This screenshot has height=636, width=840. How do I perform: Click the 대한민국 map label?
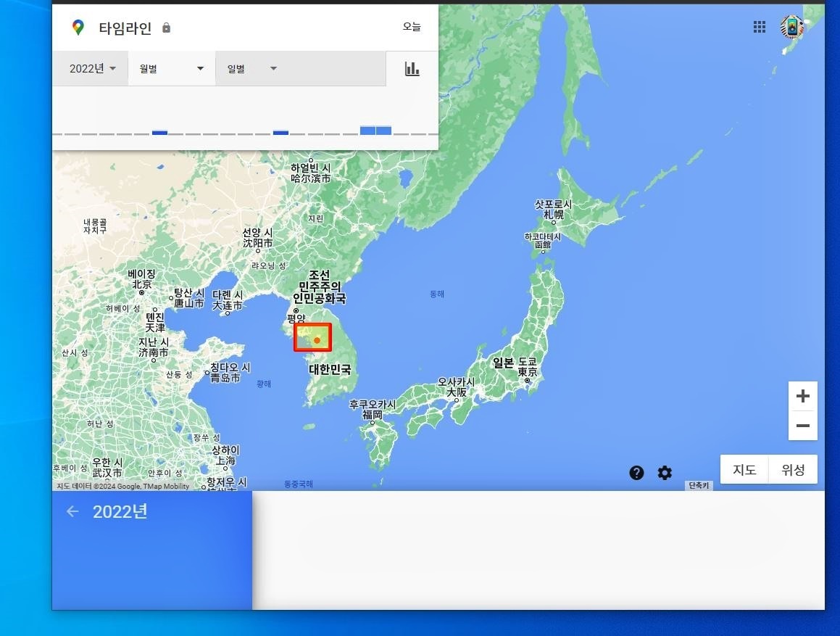coord(330,369)
